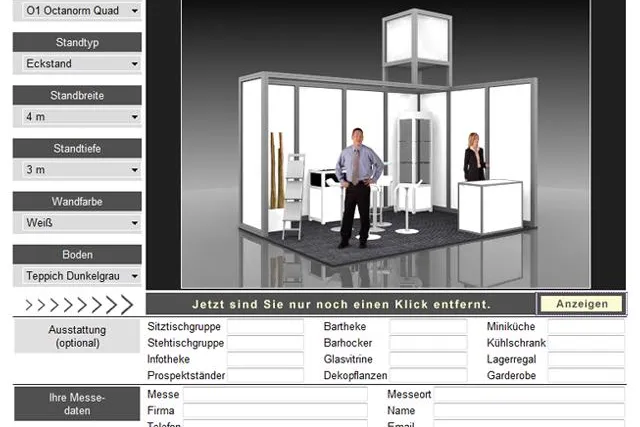Click the 'Jetzt sind Sie nur noch' banner text

pos(341,304)
